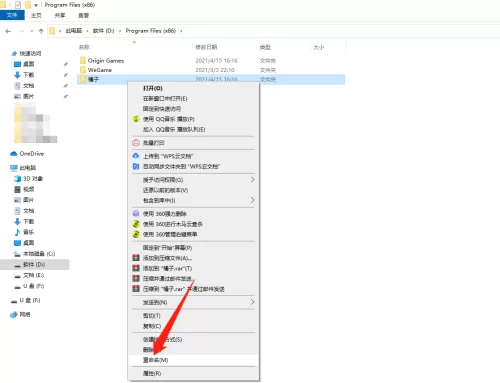Click the 批量打印 printer icon
The width and height of the screenshot is (500, 383).
point(136,143)
